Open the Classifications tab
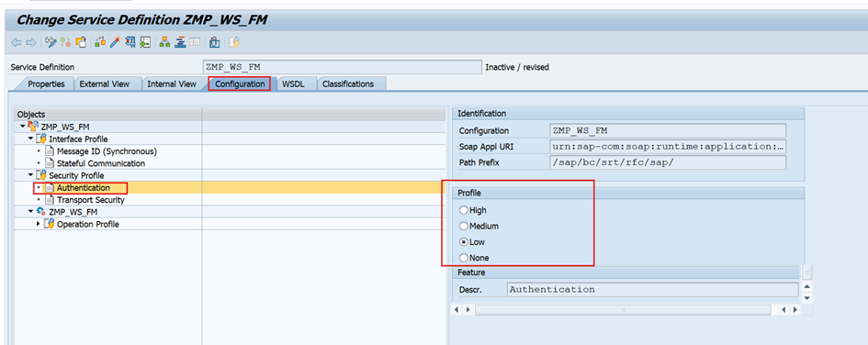Image resolution: width=868 pixels, height=345 pixels. pyautogui.click(x=347, y=84)
